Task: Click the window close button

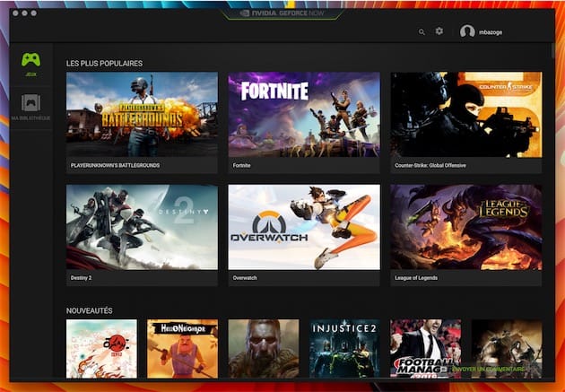Action: (15, 13)
